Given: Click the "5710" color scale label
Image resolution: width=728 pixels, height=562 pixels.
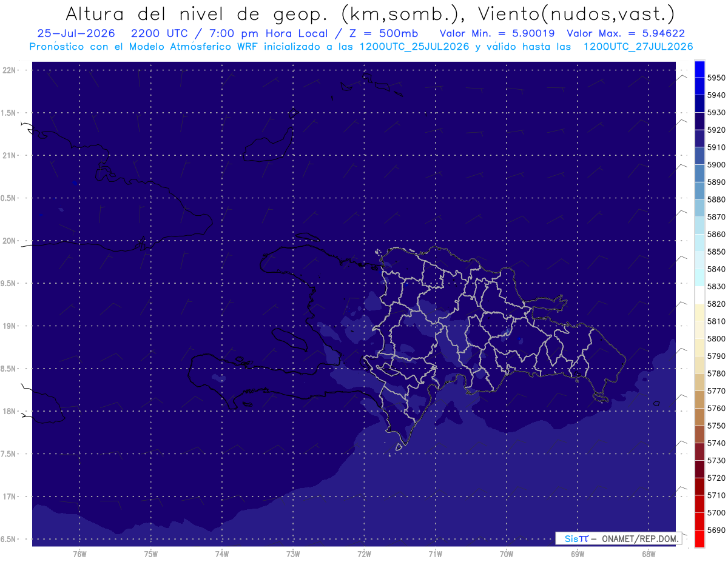Looking at the screenshot, I should [x=716, y=495].
